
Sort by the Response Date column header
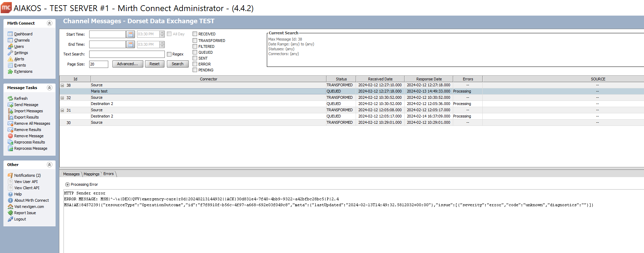tap(429, 79)
